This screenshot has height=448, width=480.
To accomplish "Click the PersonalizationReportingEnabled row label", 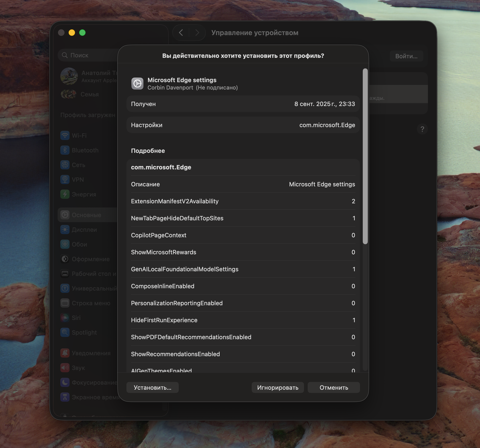I will pos(177,303).
